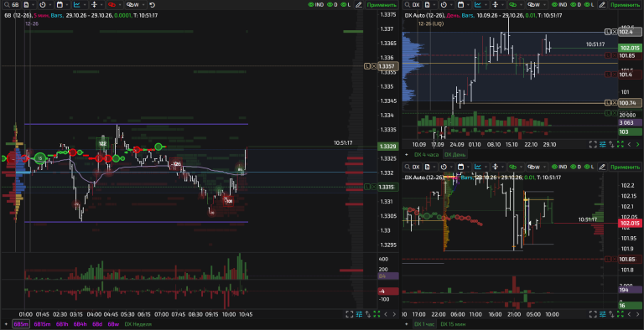Expand the red link dropdown arrow in 6B toolbar
The image size is (644, 330).
click(x=119, y=5)
